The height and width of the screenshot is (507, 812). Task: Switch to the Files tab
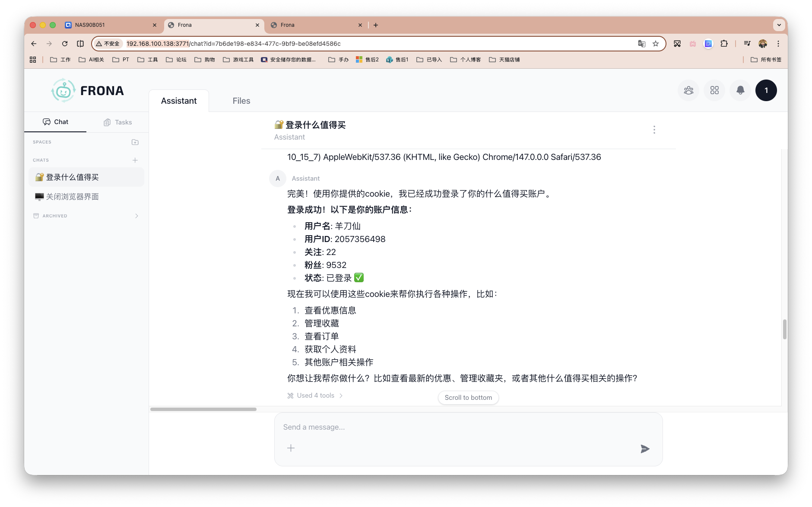point(241,101)
